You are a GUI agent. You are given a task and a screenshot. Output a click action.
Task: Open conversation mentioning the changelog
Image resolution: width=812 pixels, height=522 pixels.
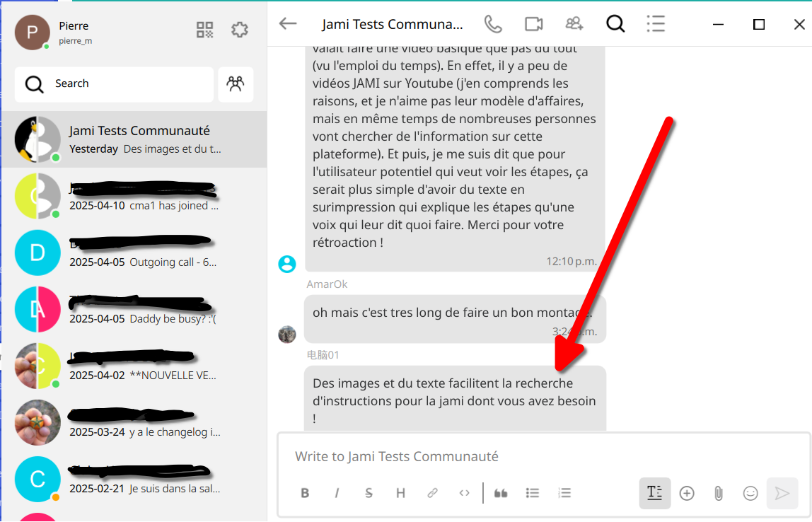(134, 422)
